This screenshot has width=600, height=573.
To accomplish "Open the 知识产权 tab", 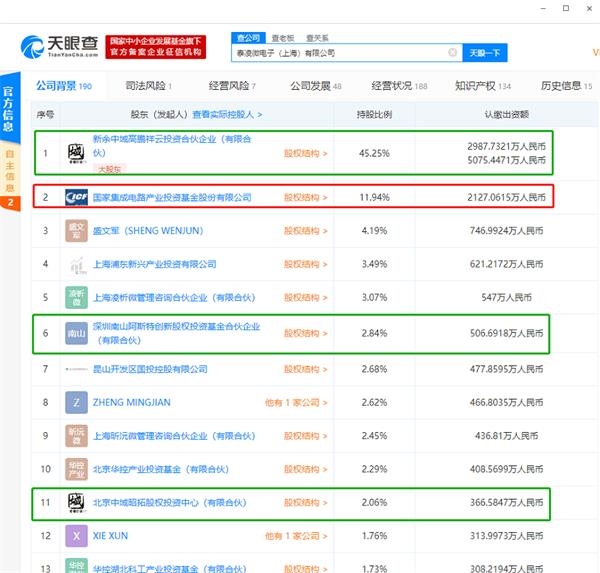I will (482, 87).
